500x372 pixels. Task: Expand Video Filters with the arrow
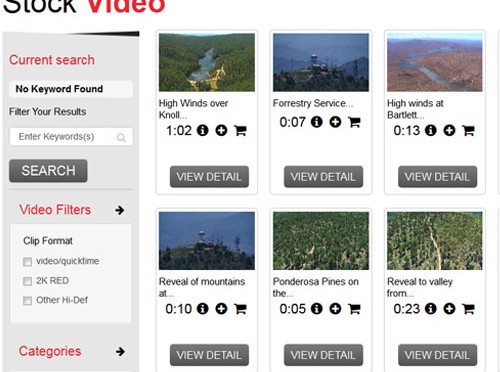pos(120,210)
